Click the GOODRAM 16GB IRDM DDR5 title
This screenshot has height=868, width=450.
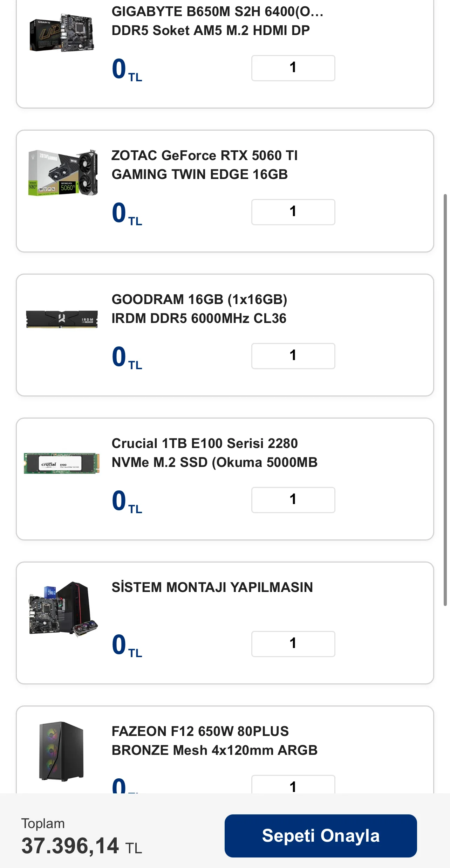coord(199,309)
